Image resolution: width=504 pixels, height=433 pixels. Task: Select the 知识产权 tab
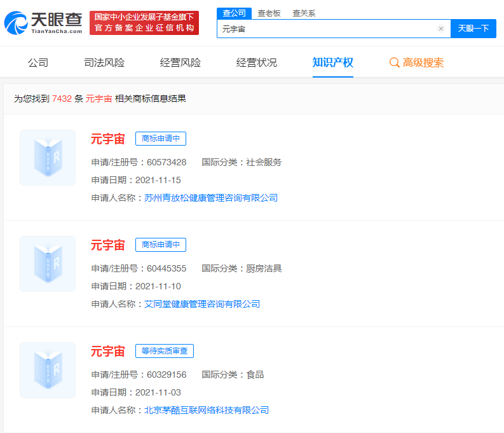(333, 62)
